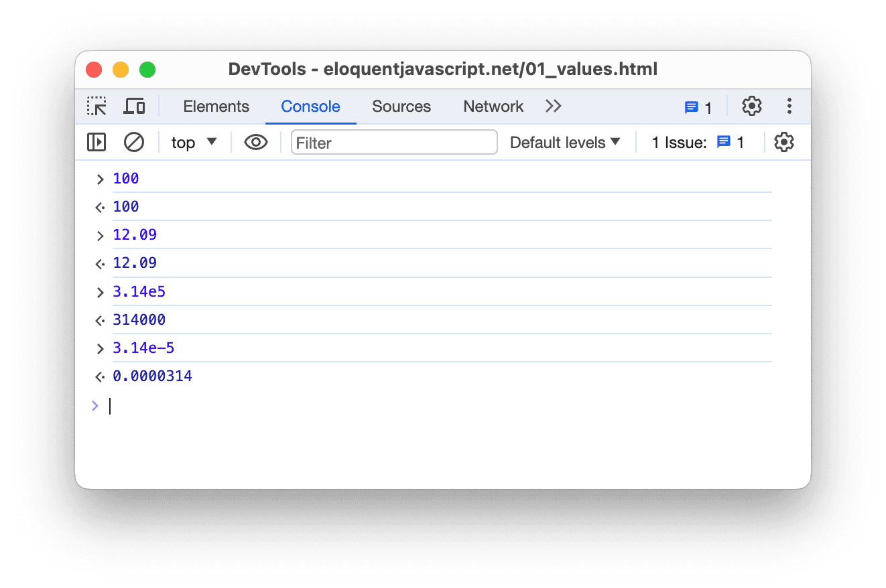Open the Default levels dropdown

pos(565,142)
